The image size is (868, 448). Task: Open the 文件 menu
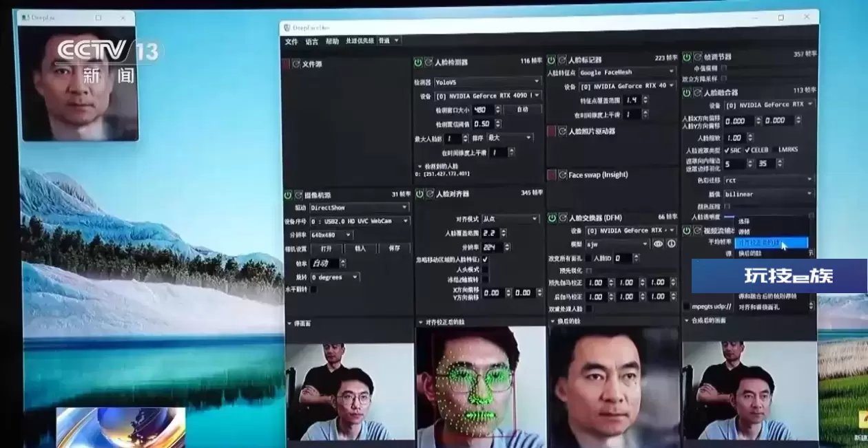point(291,41)
